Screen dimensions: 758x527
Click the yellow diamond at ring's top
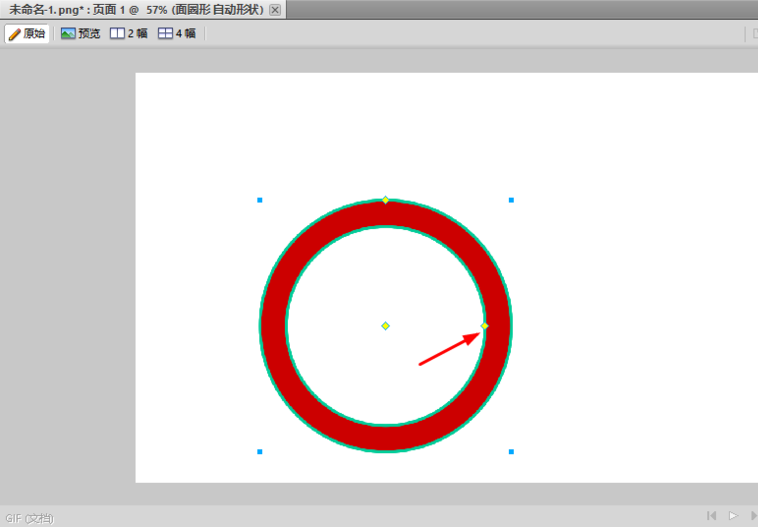tap(385, 200)
